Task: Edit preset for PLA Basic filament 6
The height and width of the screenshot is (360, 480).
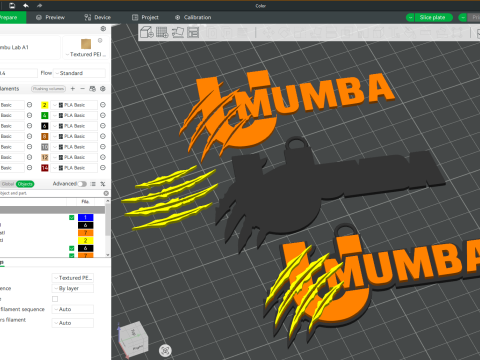Action: [x=103, y=126]
